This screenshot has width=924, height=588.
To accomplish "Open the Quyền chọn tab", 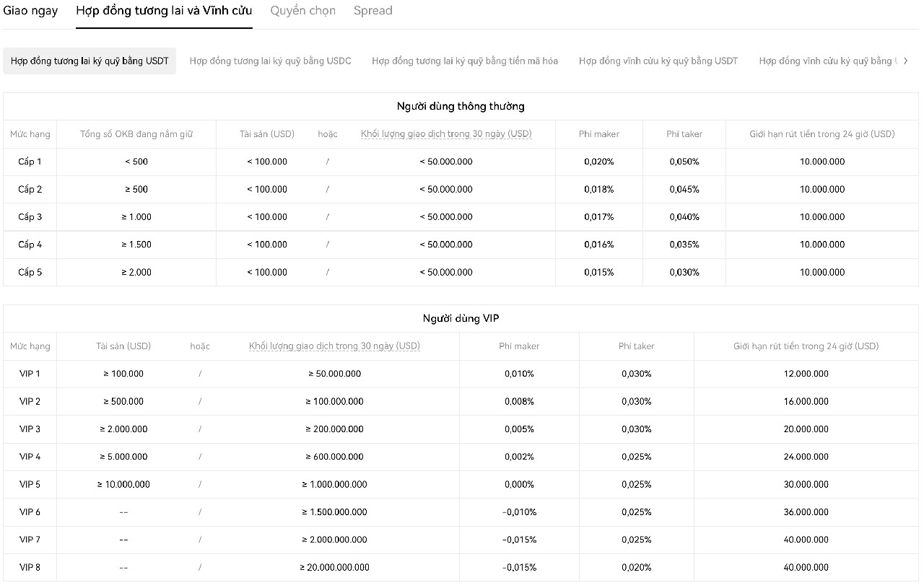I will [302, 11].
